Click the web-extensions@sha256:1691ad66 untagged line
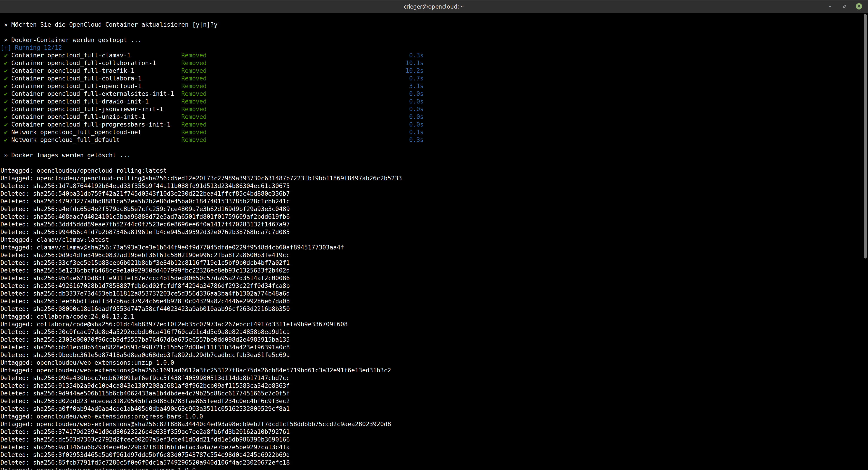This screenshot has height=470, width=868. pyautogui.click(x=196, y=370)
